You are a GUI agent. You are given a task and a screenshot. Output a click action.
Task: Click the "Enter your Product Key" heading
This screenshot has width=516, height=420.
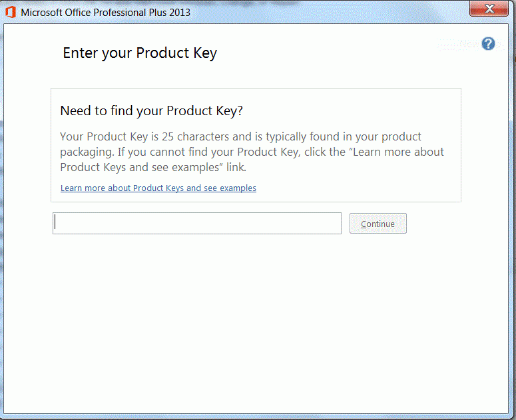tap(140, 53)
